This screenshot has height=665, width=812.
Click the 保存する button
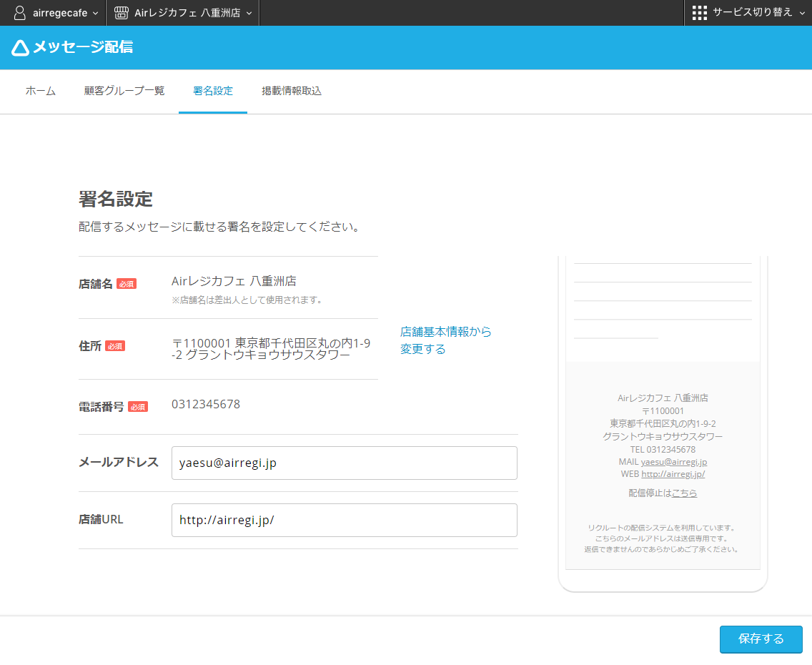click(x=761, y=639)
